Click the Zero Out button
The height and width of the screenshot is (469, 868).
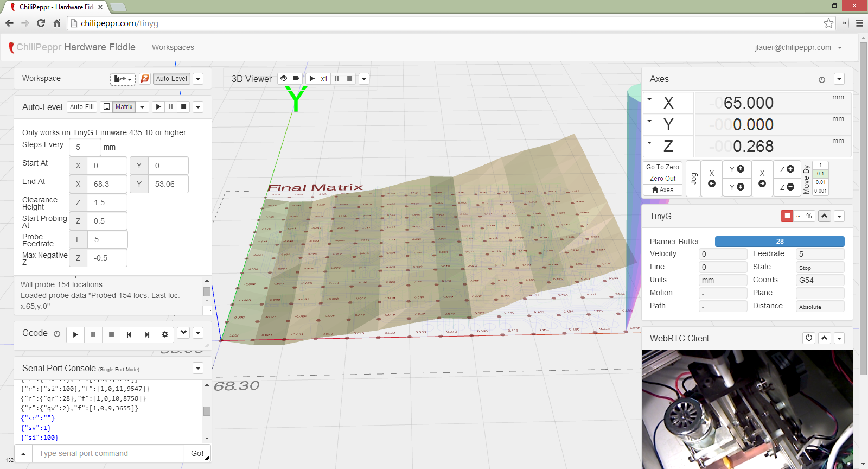[662, 178]
